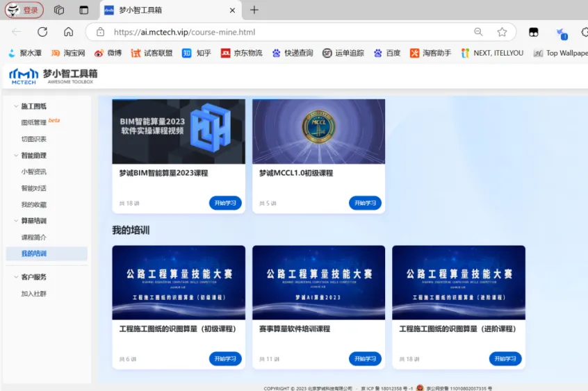Click the address bar URL
The height and width of the screenshot is (391, 588).
(184, 32)
